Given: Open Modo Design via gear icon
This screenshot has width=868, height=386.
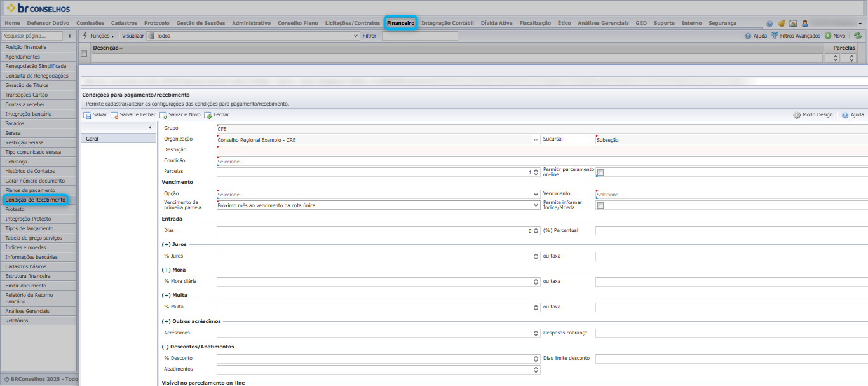Looking at the screenshot, I should click(797, 115).
